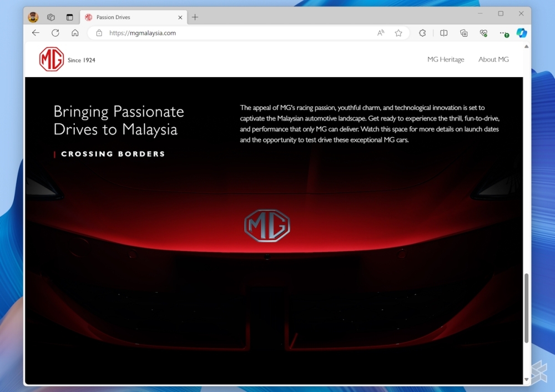Image resolution: width=555 pixels, height=392 pixels.
Task: Select the Passion Drives tab
Action: coord(133,17)
